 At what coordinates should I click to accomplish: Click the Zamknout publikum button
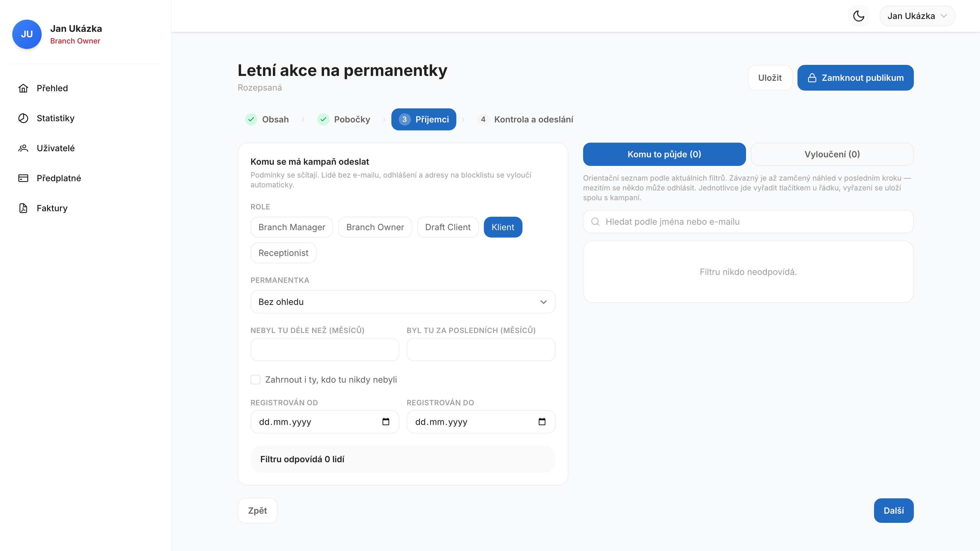pyautogui.click(x=855, y=78)
